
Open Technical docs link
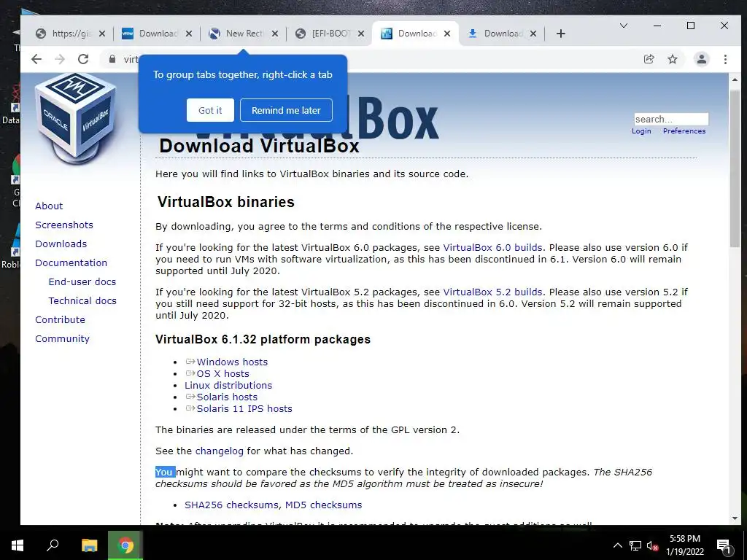[82, 301]
